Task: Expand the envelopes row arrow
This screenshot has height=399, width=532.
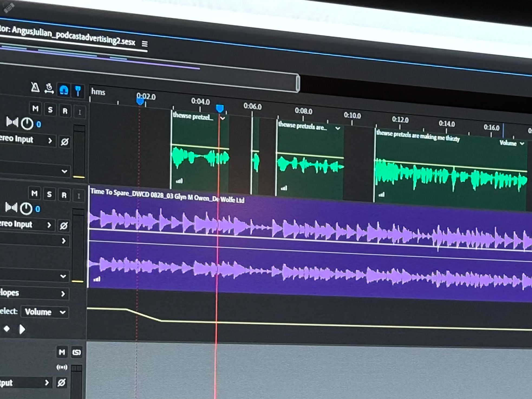Action: tap(63, 294)
